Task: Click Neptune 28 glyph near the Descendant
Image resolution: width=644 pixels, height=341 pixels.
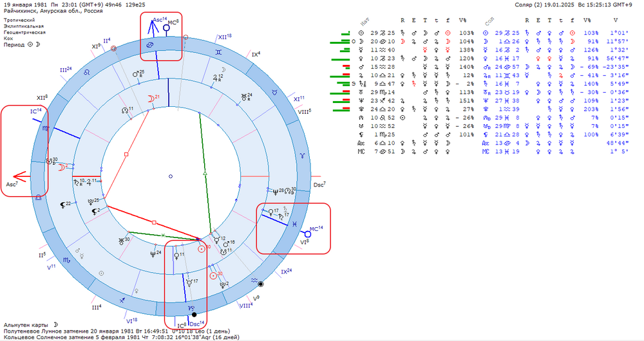Action: click(x=278, y=192)
